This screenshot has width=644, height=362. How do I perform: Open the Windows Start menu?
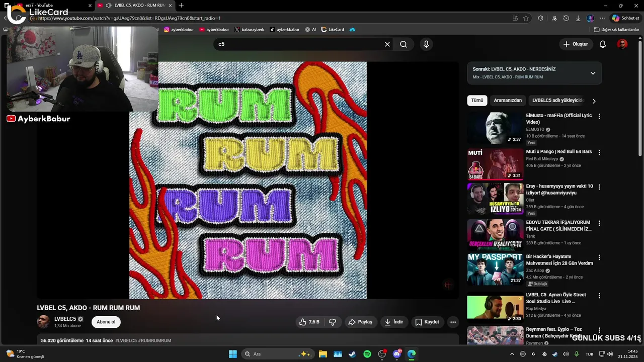tap(233, 354)
